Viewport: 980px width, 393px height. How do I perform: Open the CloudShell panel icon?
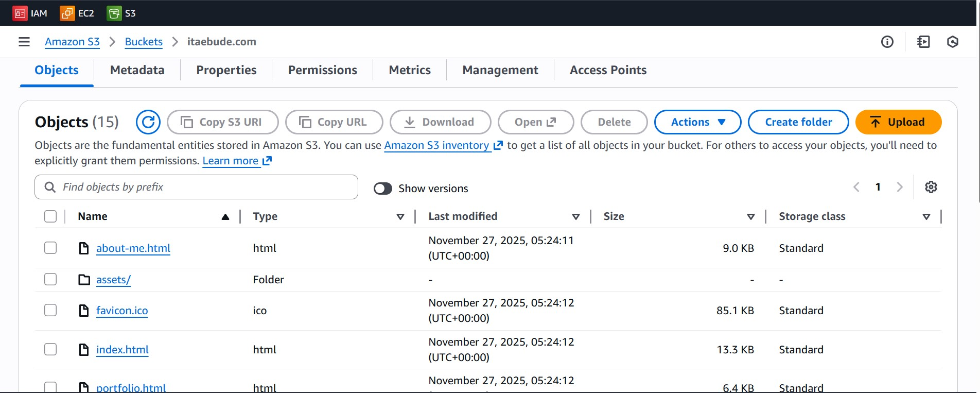click(923, 42)
